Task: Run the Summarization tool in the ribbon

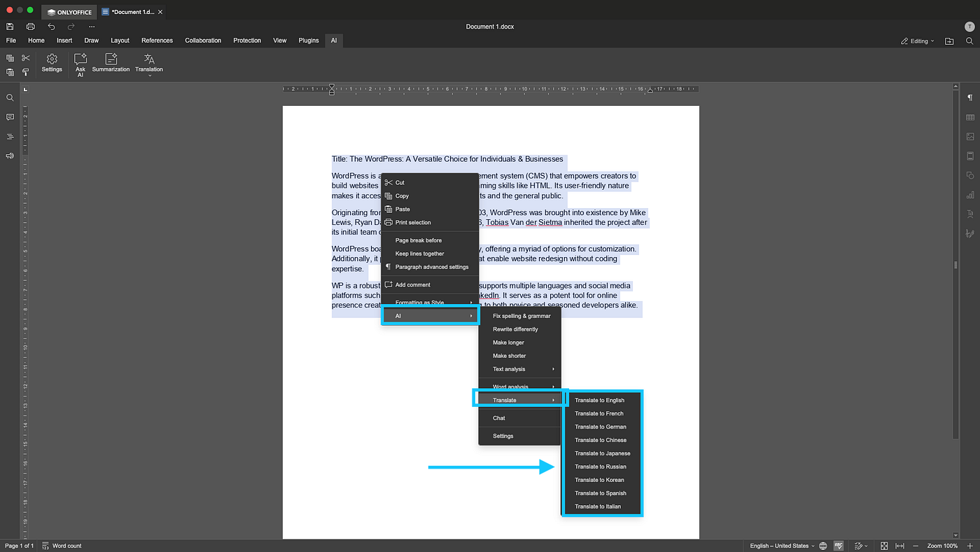Action: (111, 63)
